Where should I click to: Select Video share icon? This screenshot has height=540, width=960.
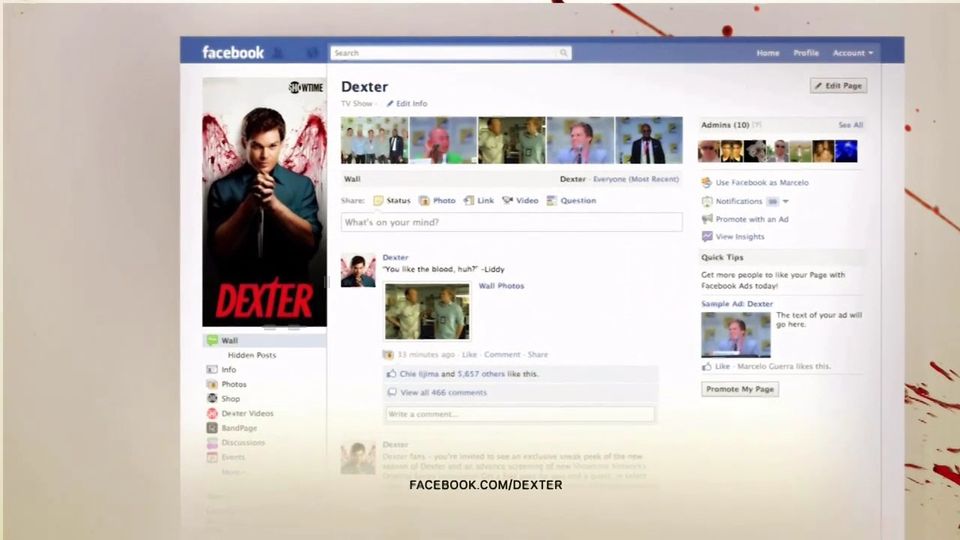[x=508, y=200]
